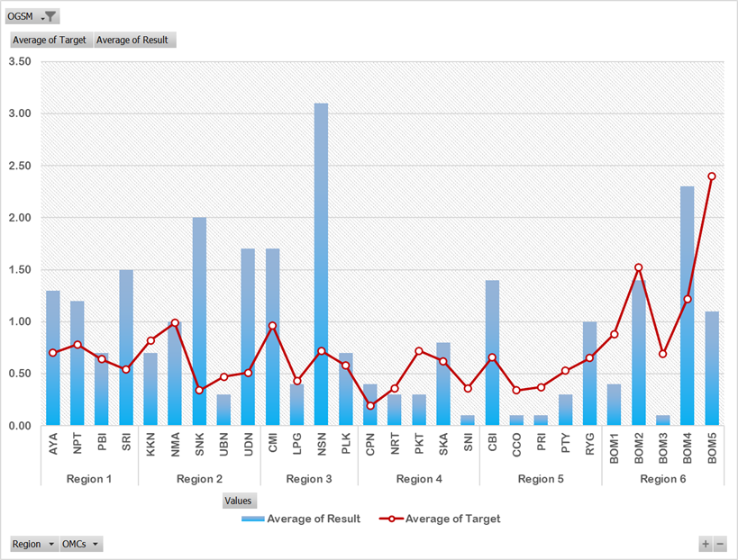Viewport: 738px width, 560px height.
Task: Click the Region 6 axis label
Action: [662, 479]
